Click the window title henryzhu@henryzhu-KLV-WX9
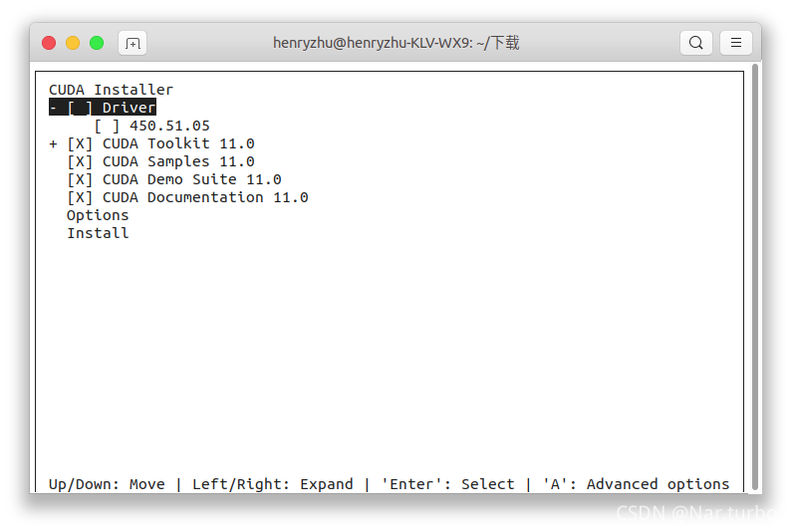Screen dimensions: 793x532 tap(396, 43)
